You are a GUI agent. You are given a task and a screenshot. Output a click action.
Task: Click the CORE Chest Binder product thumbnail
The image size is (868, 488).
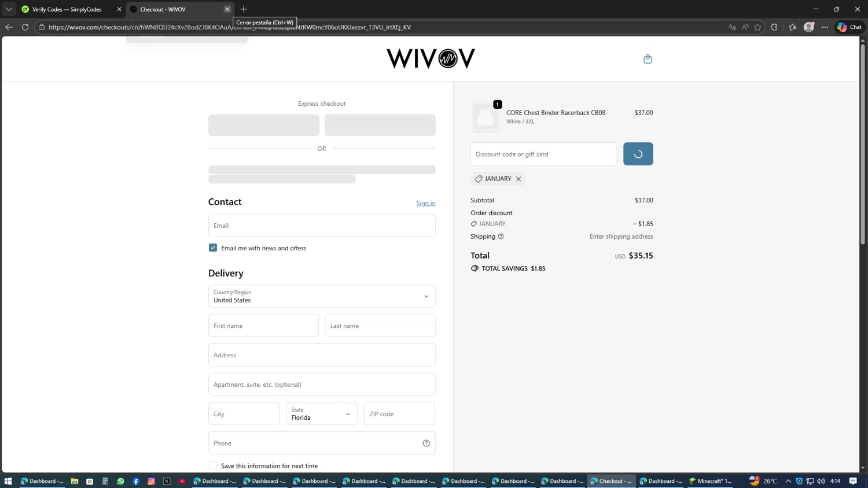(x=486, y=117)
